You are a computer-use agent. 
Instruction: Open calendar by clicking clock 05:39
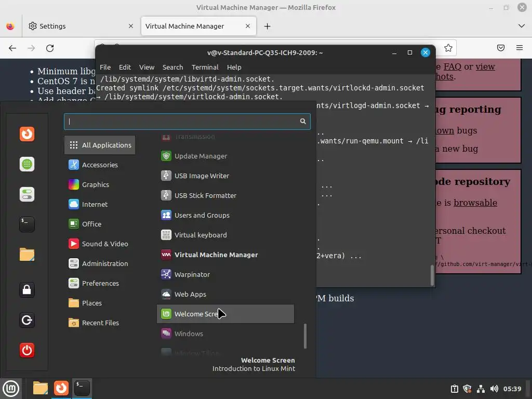[512, 389]
